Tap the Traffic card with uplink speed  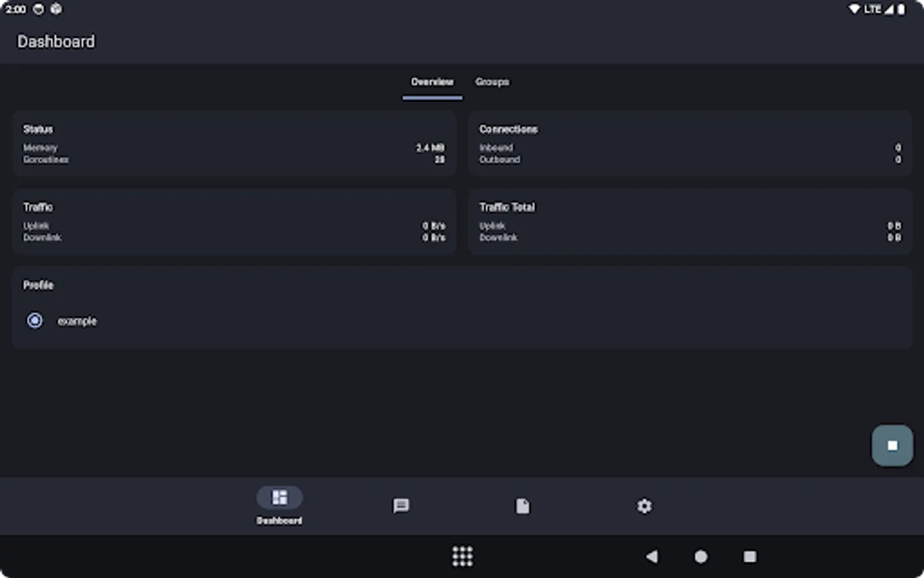pyautogui.click(x=234, y=222)
